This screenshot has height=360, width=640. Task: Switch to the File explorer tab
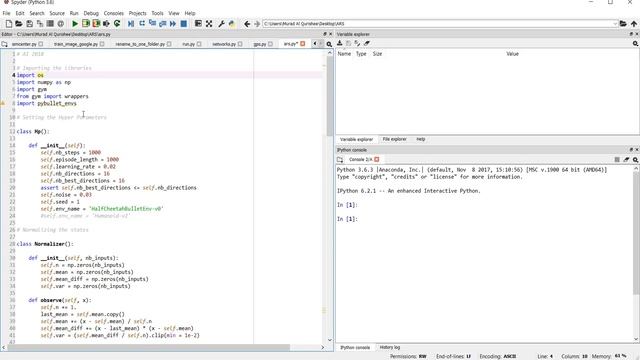(x=394, y=139)
